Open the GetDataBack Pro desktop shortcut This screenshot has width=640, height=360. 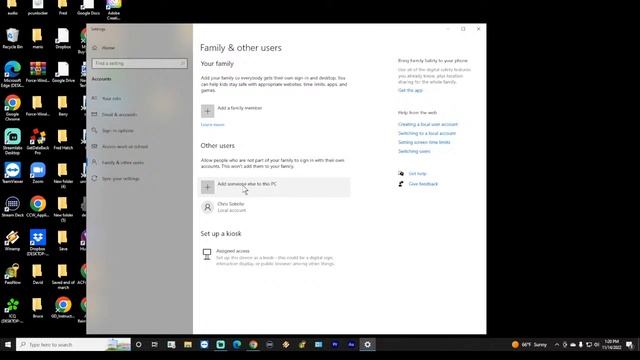[38, 141]
